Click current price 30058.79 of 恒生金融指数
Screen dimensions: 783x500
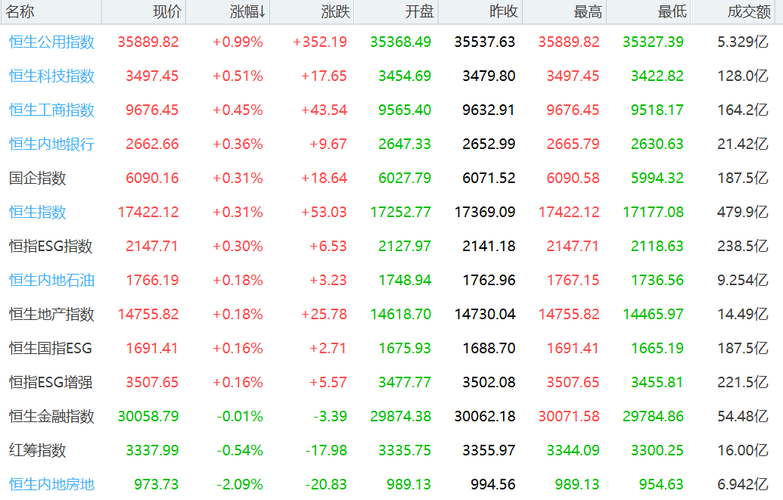pyautogui.click(x=148, y=416)
